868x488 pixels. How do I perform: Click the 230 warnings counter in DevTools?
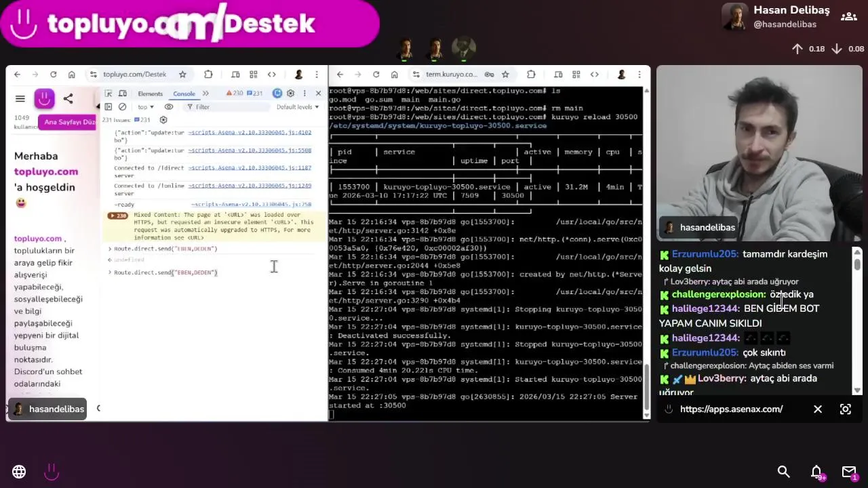[x=235, y=94]
